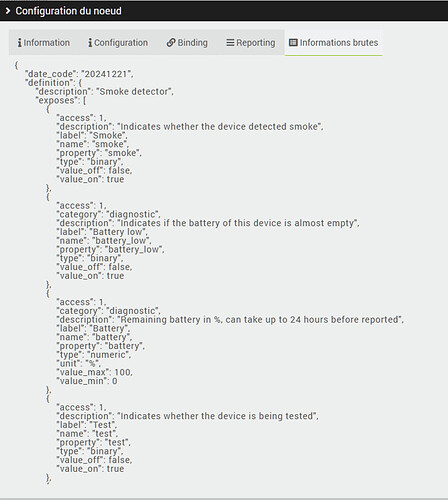Screen dimensions: 448x500
Task: Select the Informations brutes tab
Action: point(334,43)
